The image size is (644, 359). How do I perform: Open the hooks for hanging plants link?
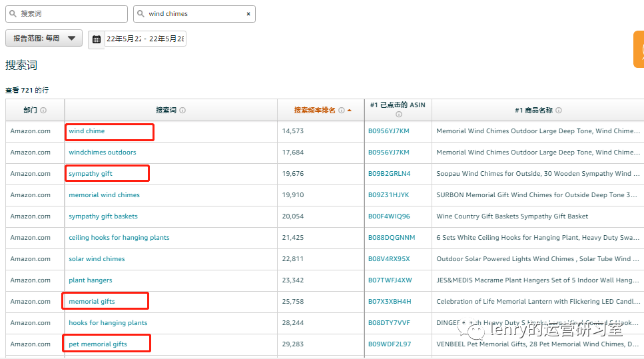[x=108, y=323]
